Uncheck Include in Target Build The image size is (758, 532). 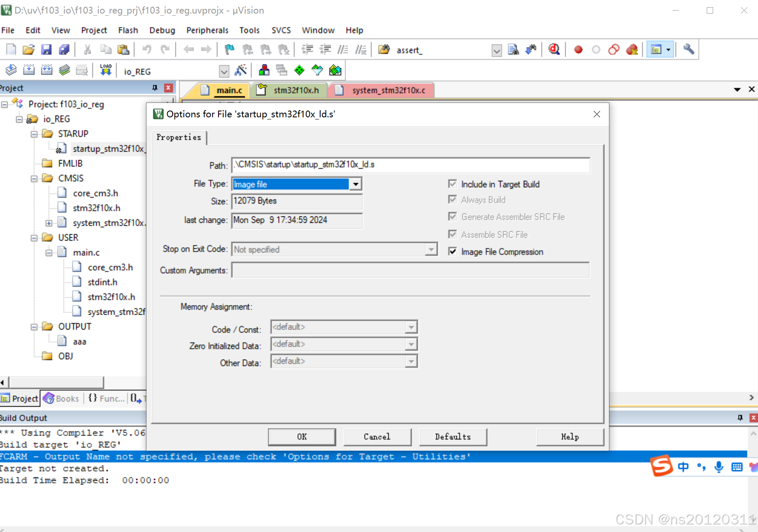click(453, 184)
